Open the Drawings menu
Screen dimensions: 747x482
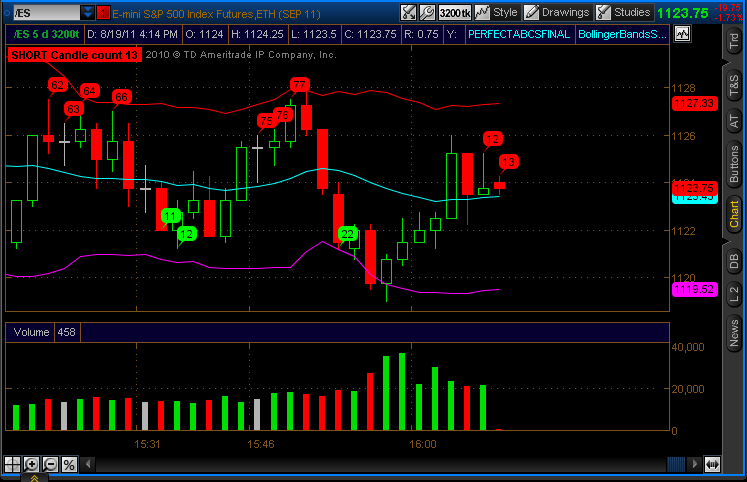click(x=565, y=12)
